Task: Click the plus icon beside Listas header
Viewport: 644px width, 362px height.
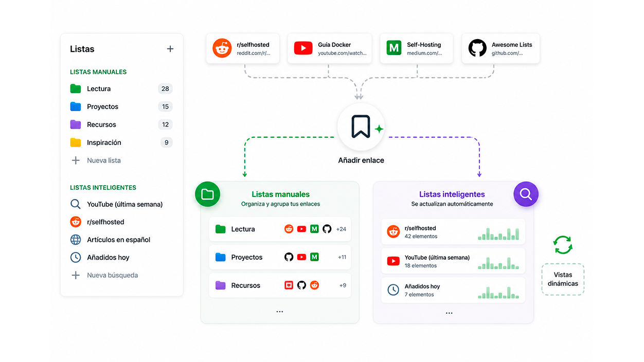Action: pos(170,49)
